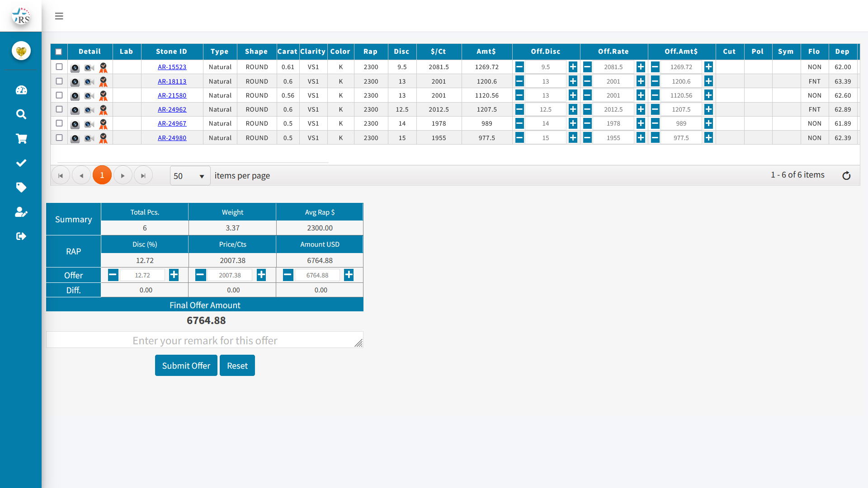Increase the summary Offer Price/Cts

pyautogui.click(x=261, y=275)
